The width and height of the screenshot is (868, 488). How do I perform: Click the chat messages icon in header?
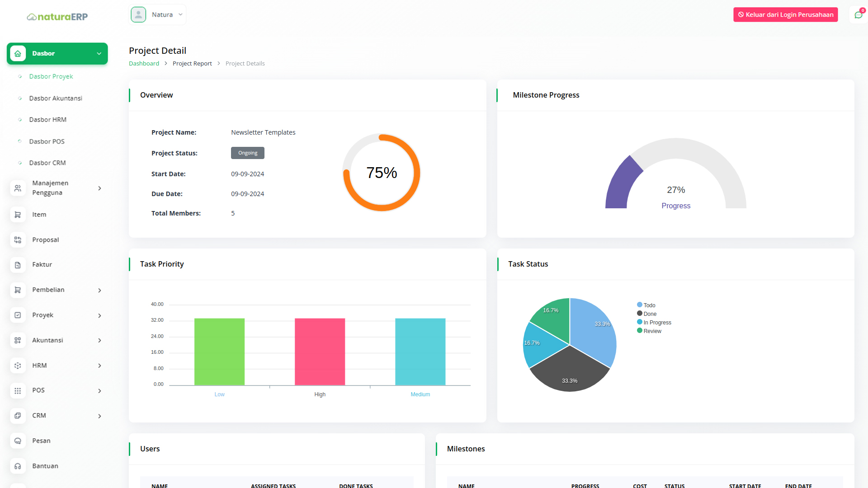(x=858, y=15)
